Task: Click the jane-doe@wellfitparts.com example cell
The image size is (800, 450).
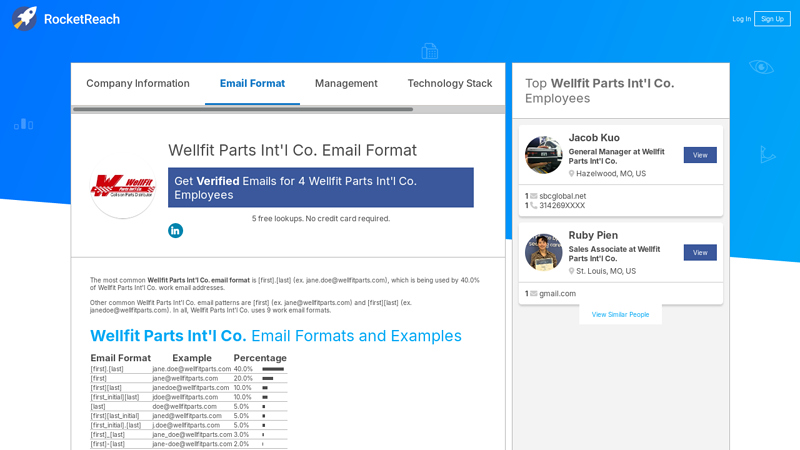Action: point(192,444)
